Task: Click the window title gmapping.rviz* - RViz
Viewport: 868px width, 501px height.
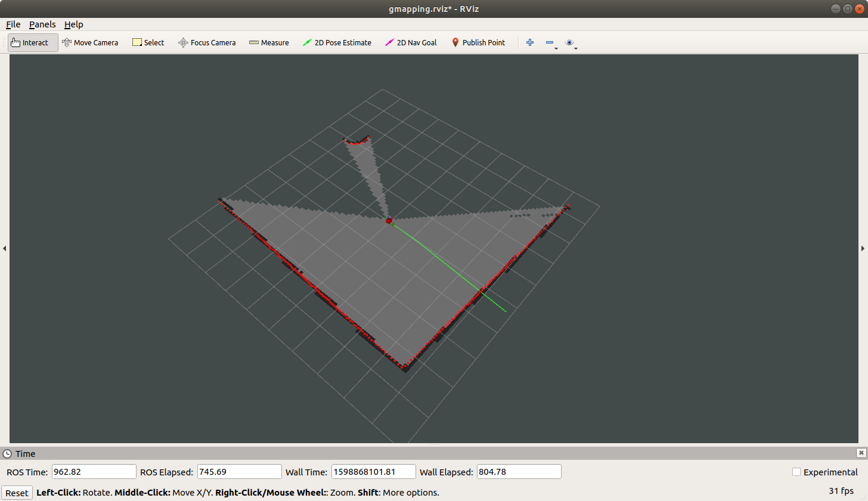Action: (434, 8)
